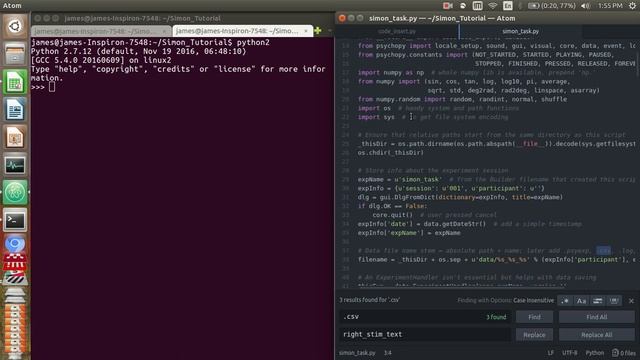Click the cursor position 3:4 in status bar

pyautogui.click(x=387, y=353)
